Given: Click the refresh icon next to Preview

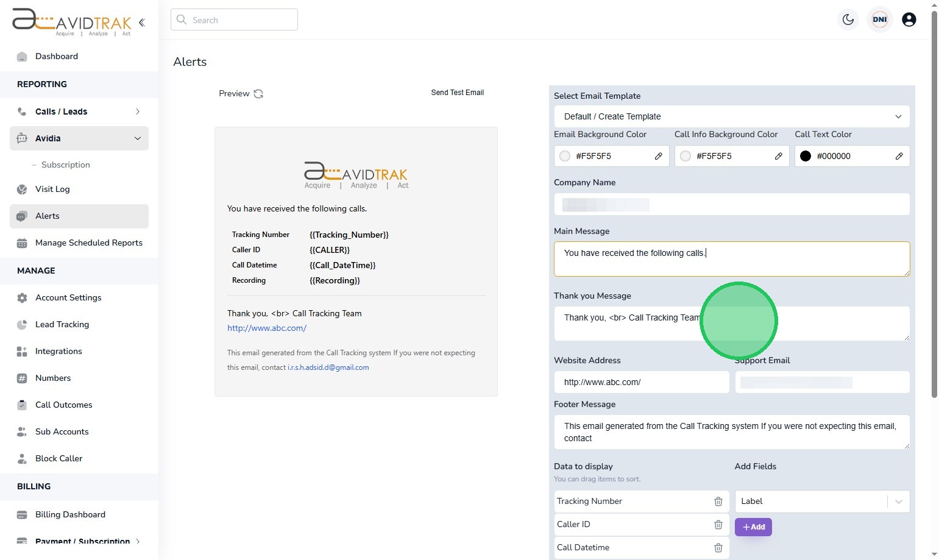Looking at the screenshot, I should point(258,94).
